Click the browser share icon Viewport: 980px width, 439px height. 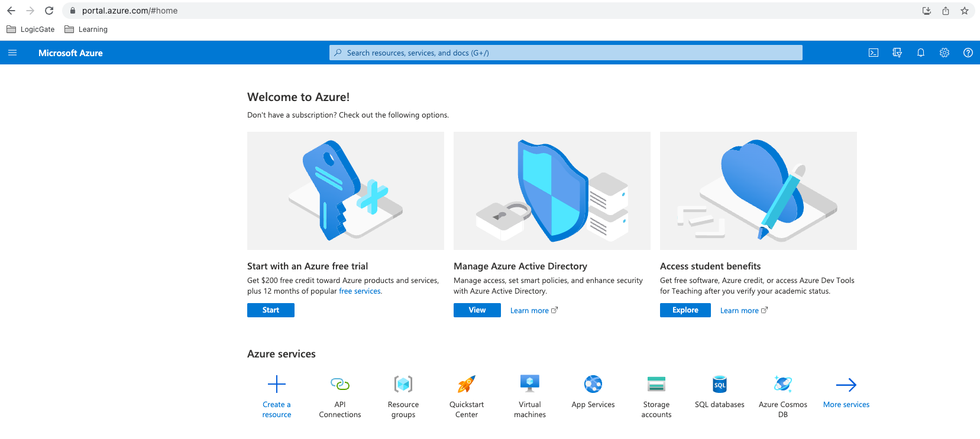tap(946, 11)
